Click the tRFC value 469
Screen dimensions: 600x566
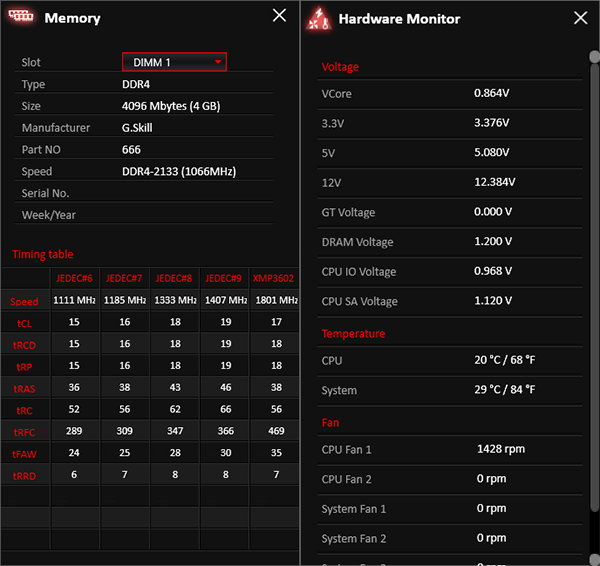276,431
